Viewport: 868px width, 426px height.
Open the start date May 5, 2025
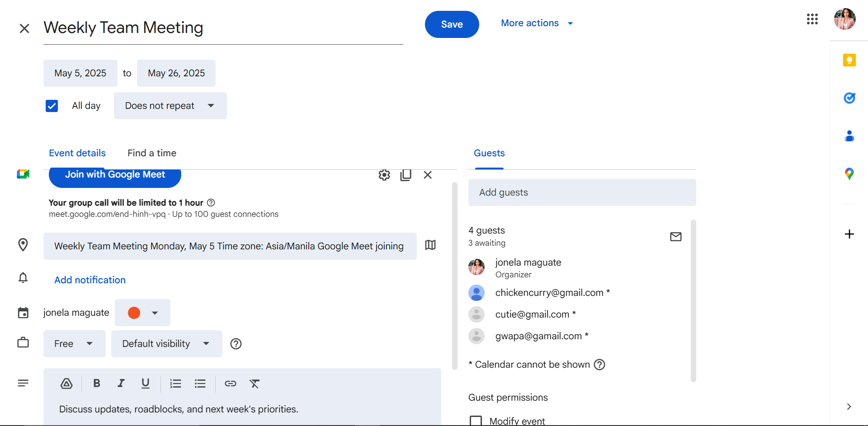coord(80,73)
